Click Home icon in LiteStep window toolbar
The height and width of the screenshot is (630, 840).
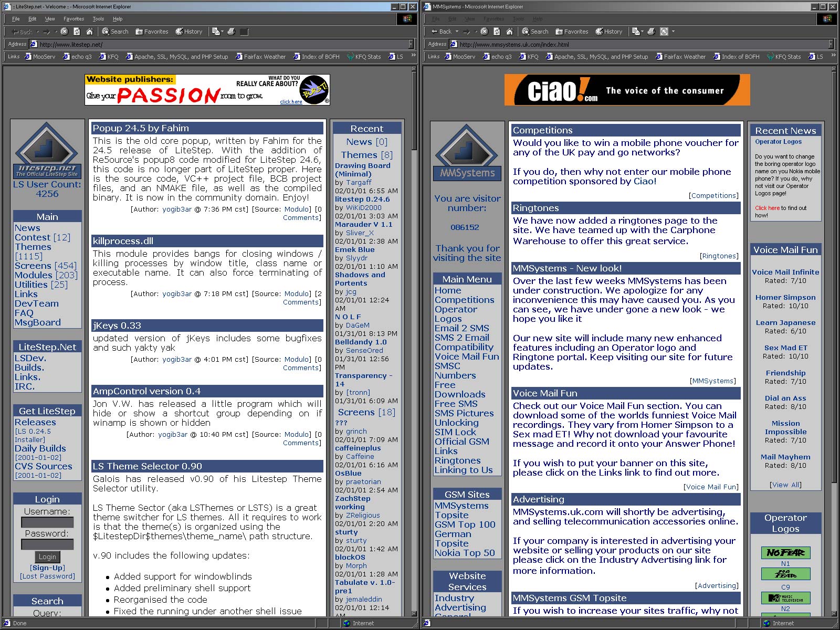[89, 31]
